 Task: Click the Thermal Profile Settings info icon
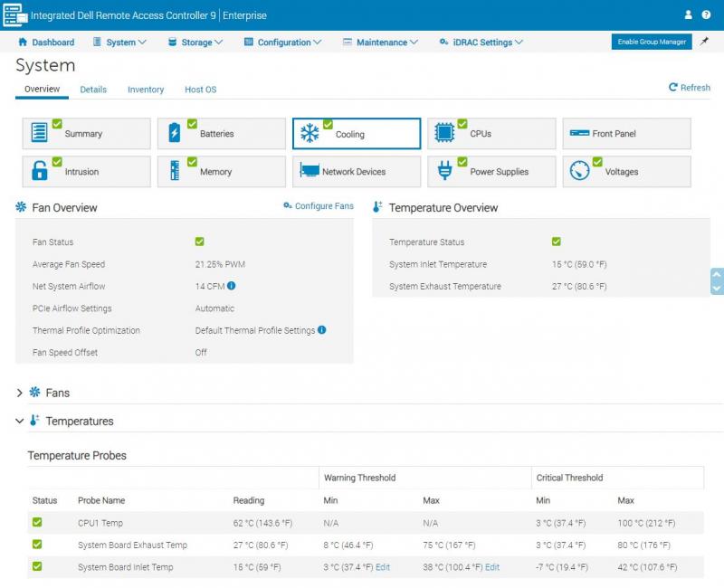pyautogui.click(x=322, y=330)
